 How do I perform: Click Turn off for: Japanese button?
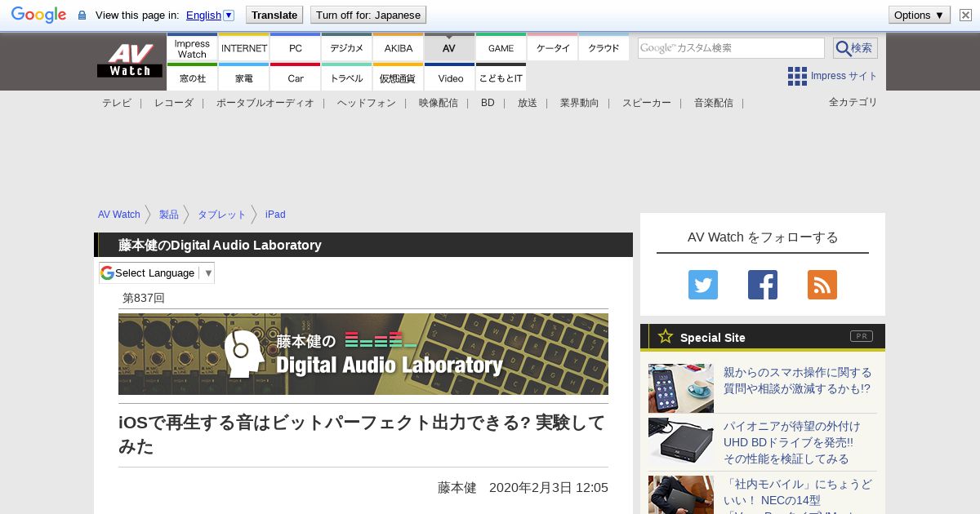point(368,15)
